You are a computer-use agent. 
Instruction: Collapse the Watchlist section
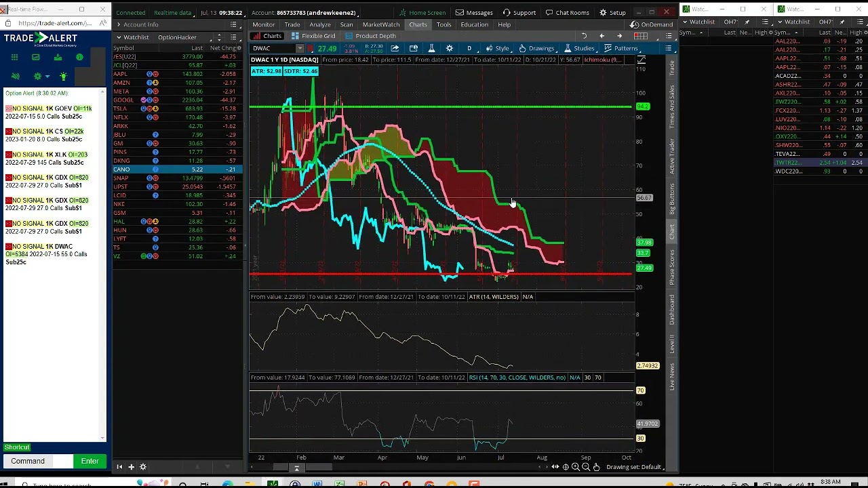[119, 37]
